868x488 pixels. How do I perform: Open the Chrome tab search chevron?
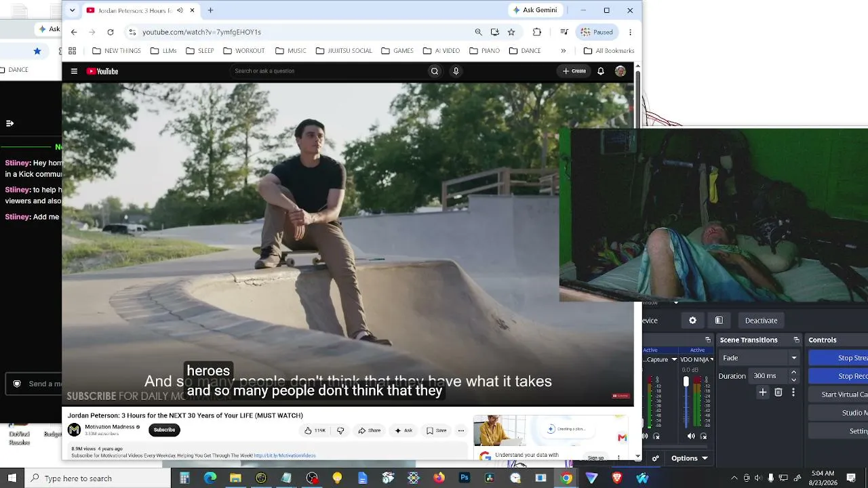tap(73, 10)
